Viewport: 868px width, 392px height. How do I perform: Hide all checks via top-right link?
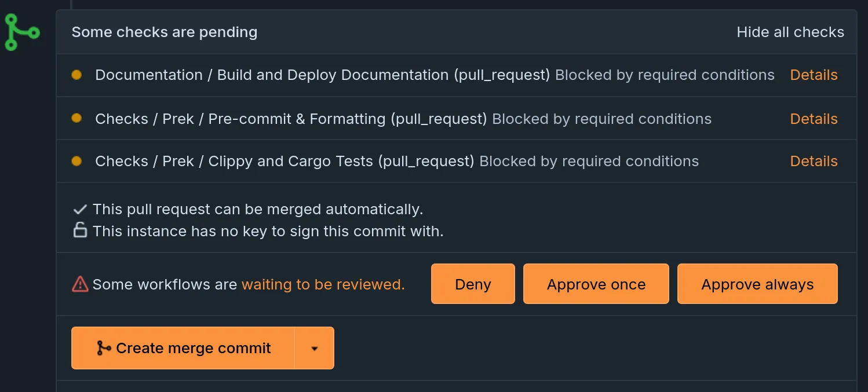790,32
